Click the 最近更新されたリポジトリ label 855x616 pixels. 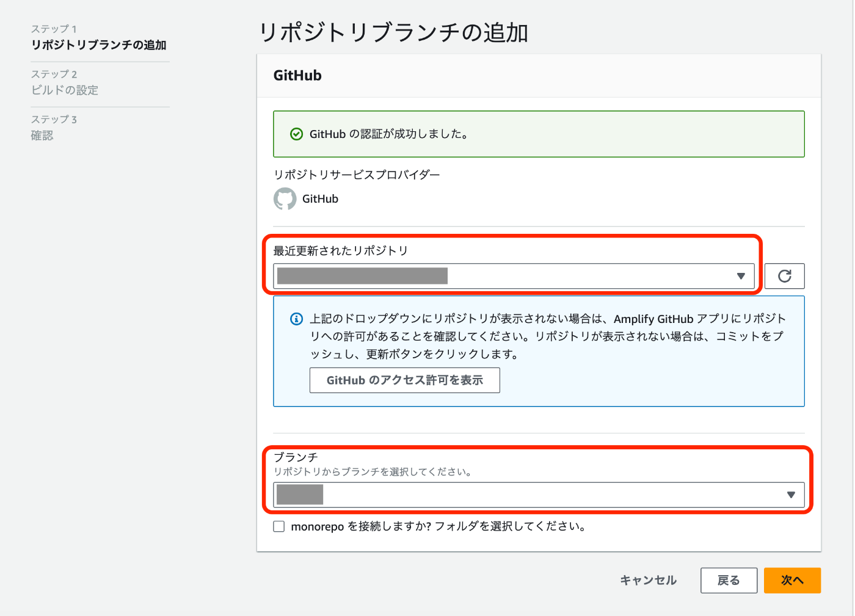tap(341, 250)
